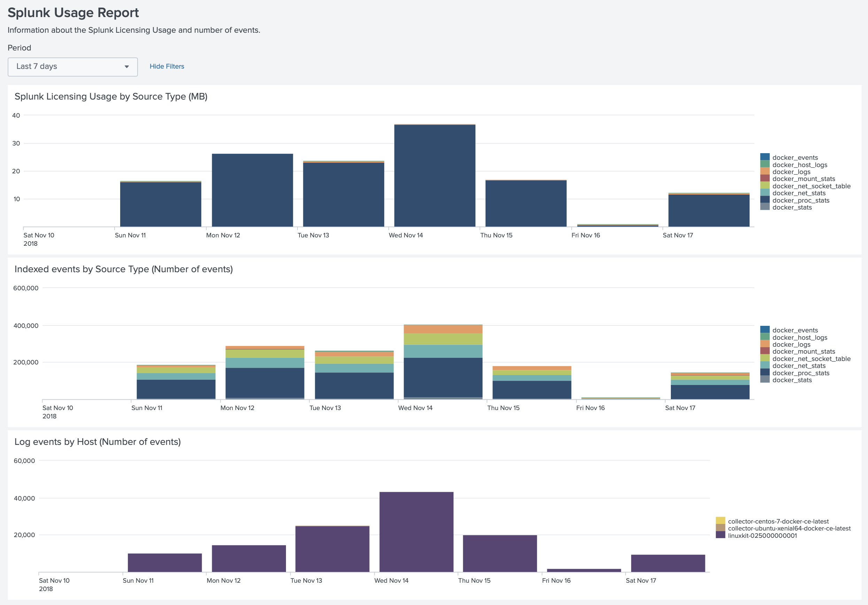The height and width of the screenshot is (605, 868).
Task: Click docker_proc_stats segment of Sun Nov 11 indexed events
Action: [x=176, y=389]
